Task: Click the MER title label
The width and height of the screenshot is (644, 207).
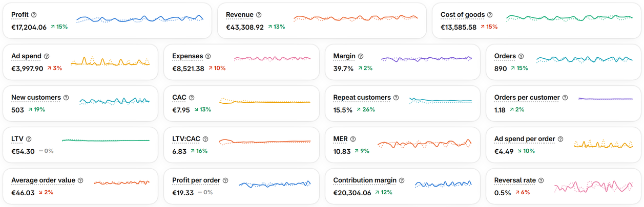Action: point(340,139)
